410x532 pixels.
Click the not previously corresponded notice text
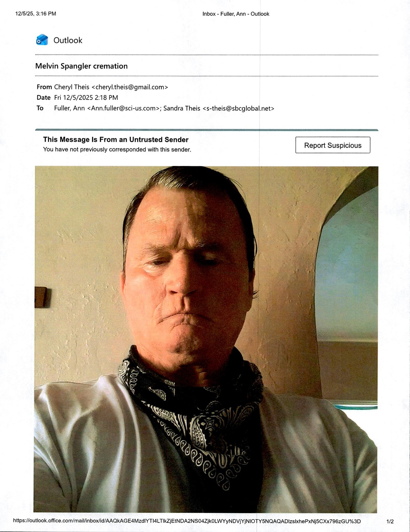[117, 150]
